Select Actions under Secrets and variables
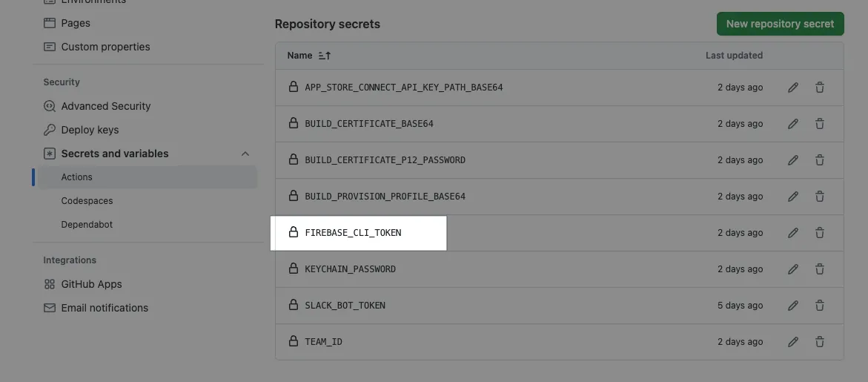868x382 pixels. coord(77,177)
